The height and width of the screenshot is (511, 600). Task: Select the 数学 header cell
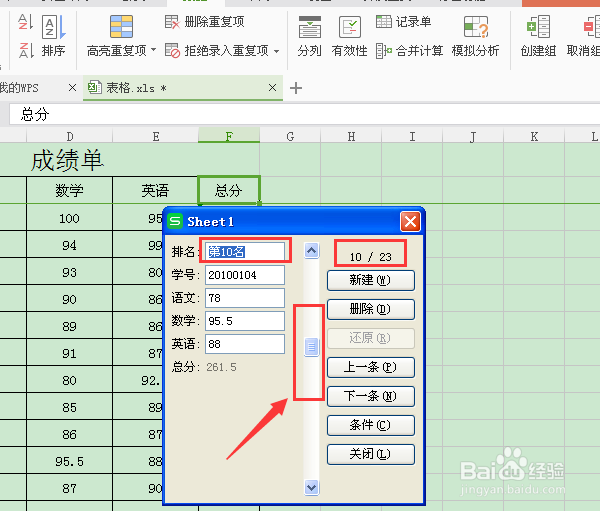(70, 190)
